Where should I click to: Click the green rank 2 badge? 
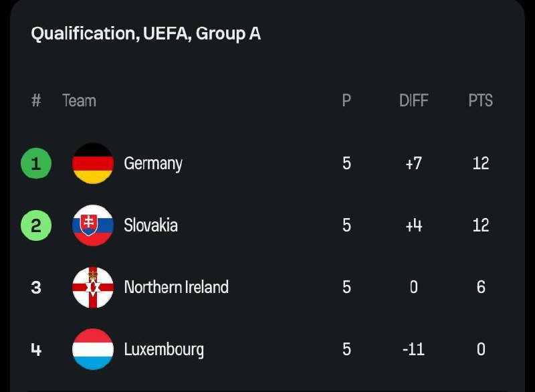click(36, 225)
